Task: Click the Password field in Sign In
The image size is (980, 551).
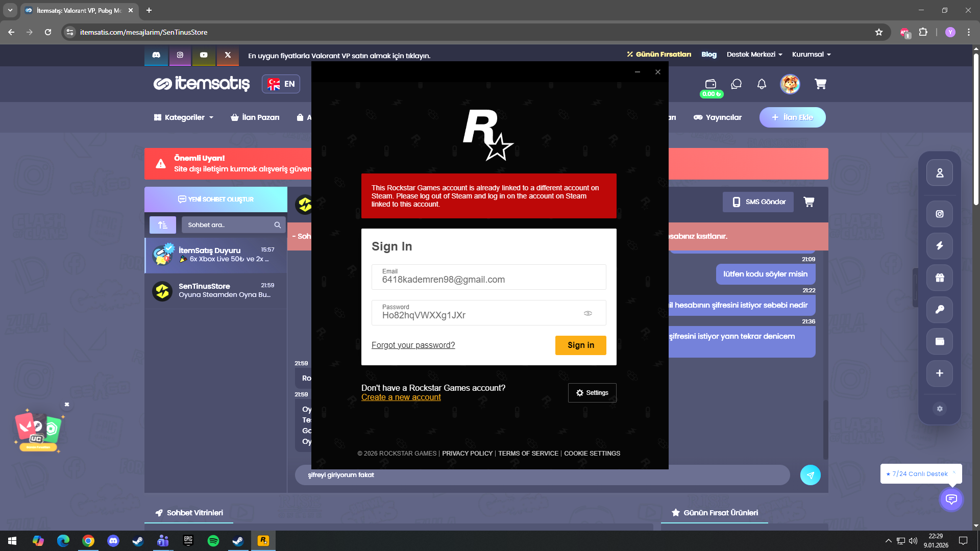Action: point(489,313)
